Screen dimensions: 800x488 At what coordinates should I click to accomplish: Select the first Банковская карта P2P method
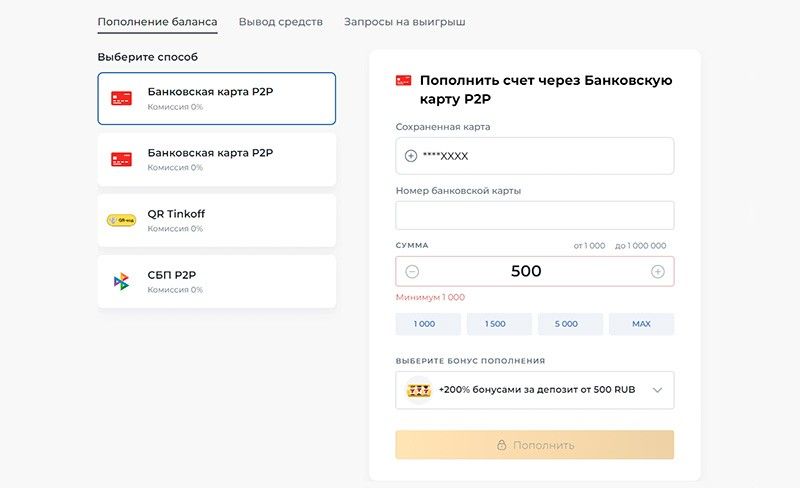(216, 98)
